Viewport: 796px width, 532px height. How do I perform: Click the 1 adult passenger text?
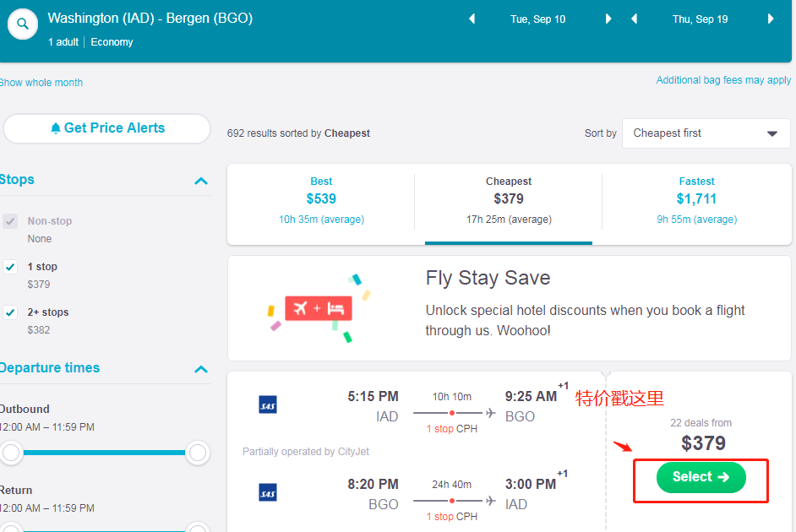click(63, 42)
